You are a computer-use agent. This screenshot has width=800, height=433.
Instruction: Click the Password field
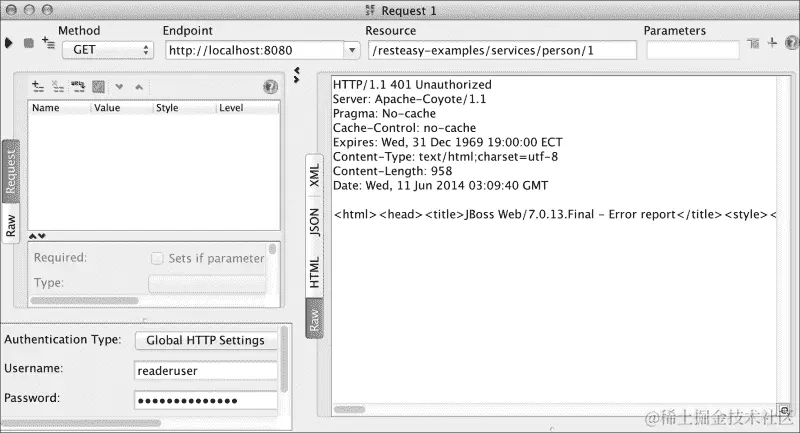click(x=206, y=400)
